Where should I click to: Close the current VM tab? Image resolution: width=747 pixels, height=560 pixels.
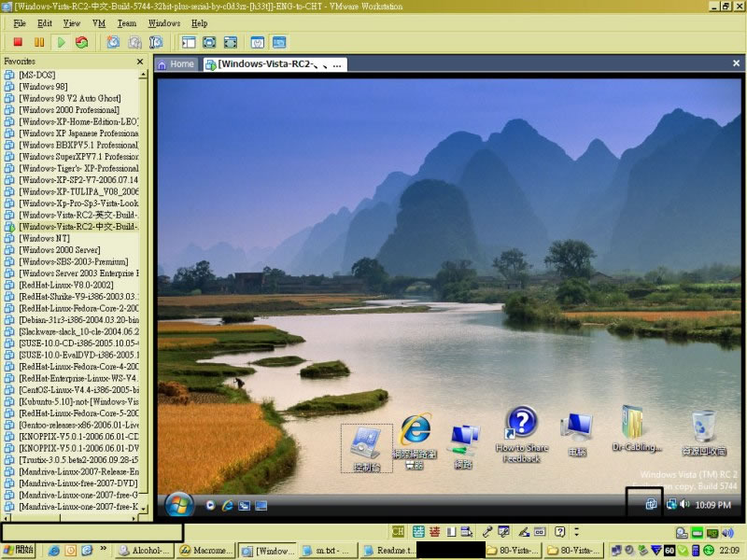click(736, 63)
